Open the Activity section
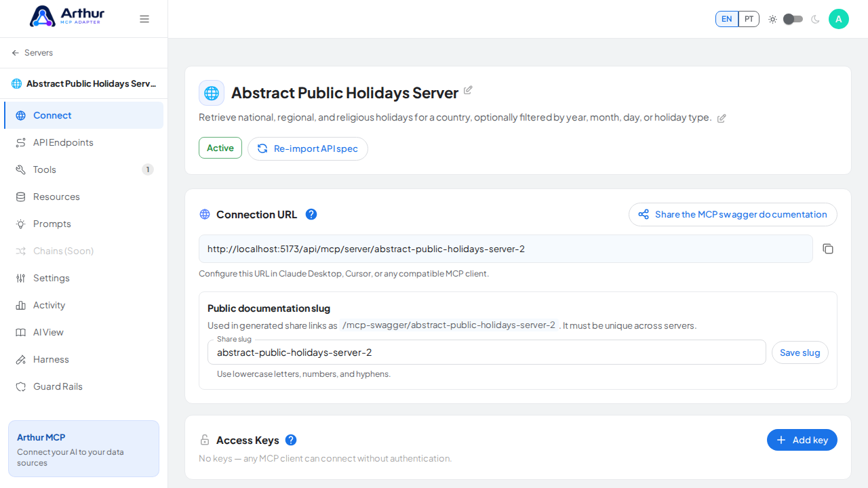 tap(83, 305)
